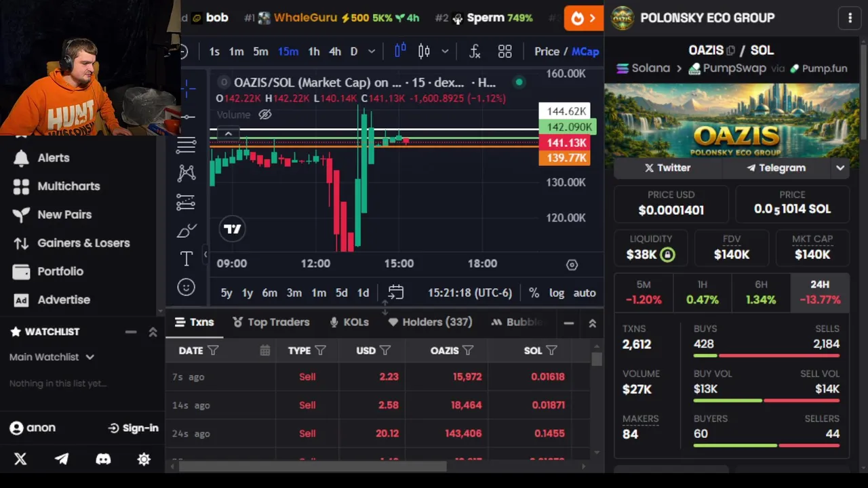The height and width of the screenshot is (488, 868).
Task: Click the Sign-in button
Action: pyautogui.click(x=134, y=428)
